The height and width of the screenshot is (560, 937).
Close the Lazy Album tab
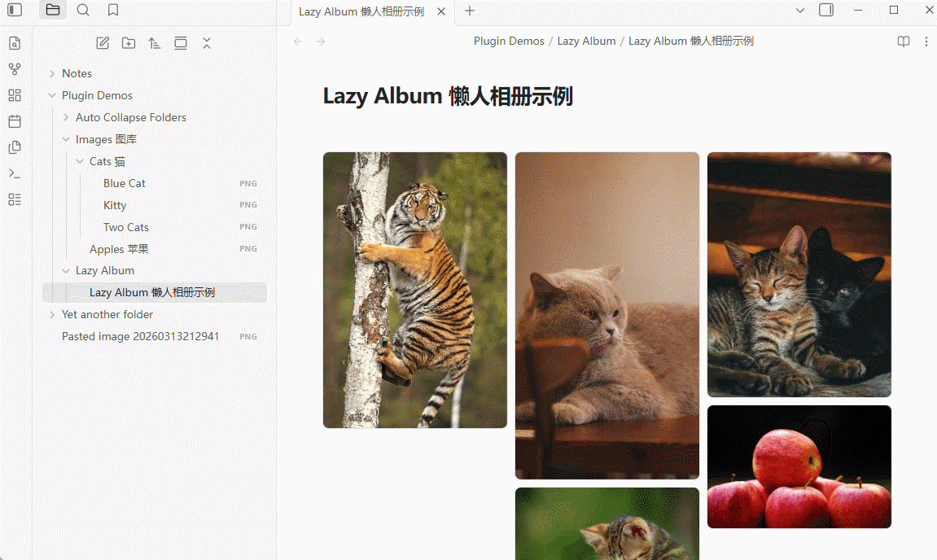441,11
